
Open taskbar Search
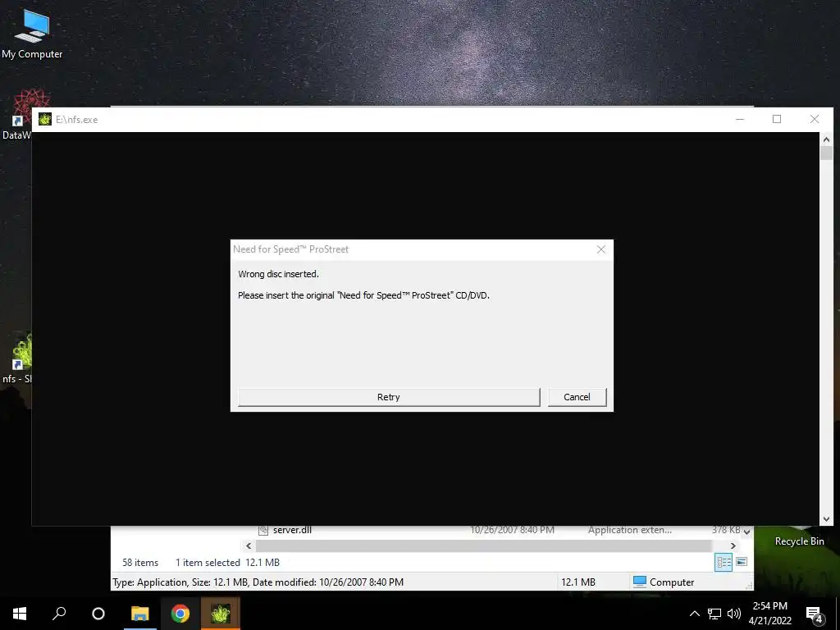tap(59, 614)
